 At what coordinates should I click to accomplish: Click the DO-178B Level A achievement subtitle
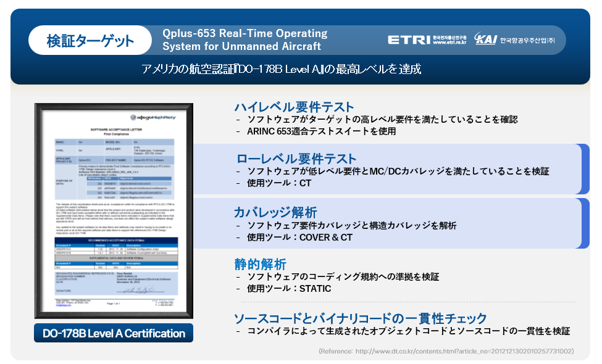(281, 69)
